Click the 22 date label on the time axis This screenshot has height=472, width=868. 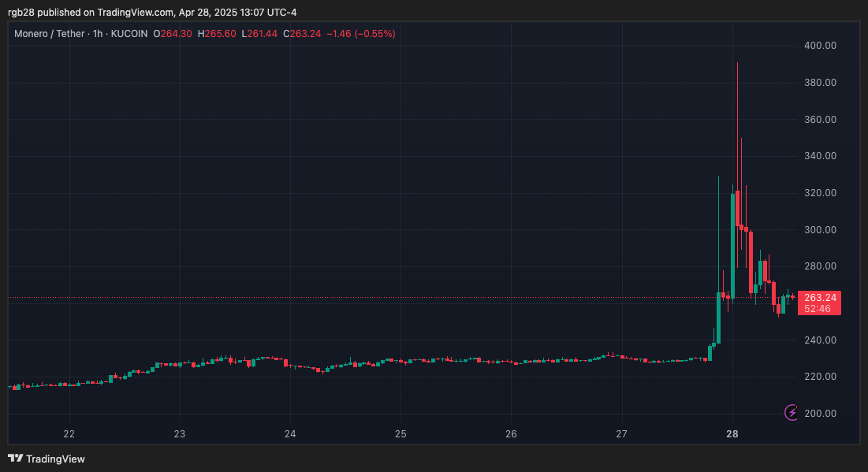(x=69, y=433)
